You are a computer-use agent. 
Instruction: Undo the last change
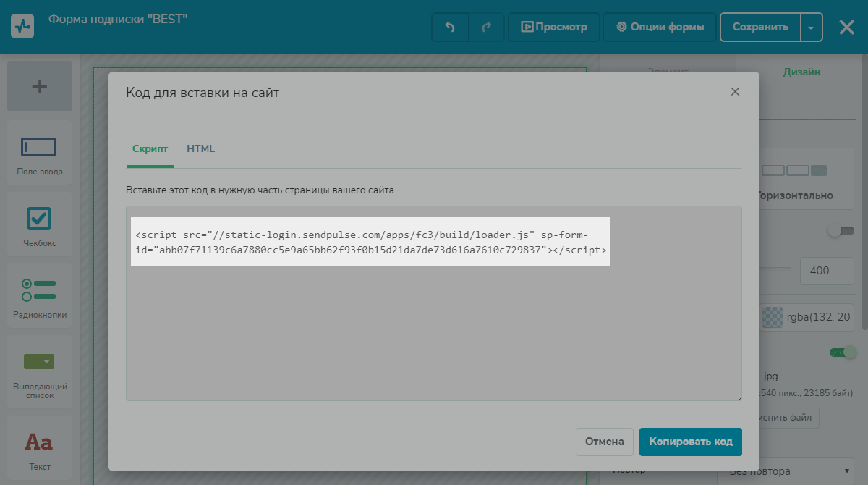point(450,28)
